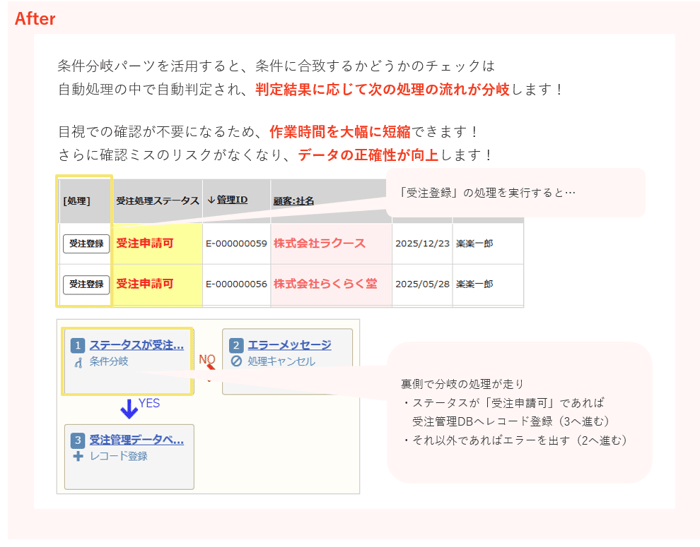This screenshot has width=700, height=547.
Task: Click the blue YES arrow
Action: [x=129, y=409]
